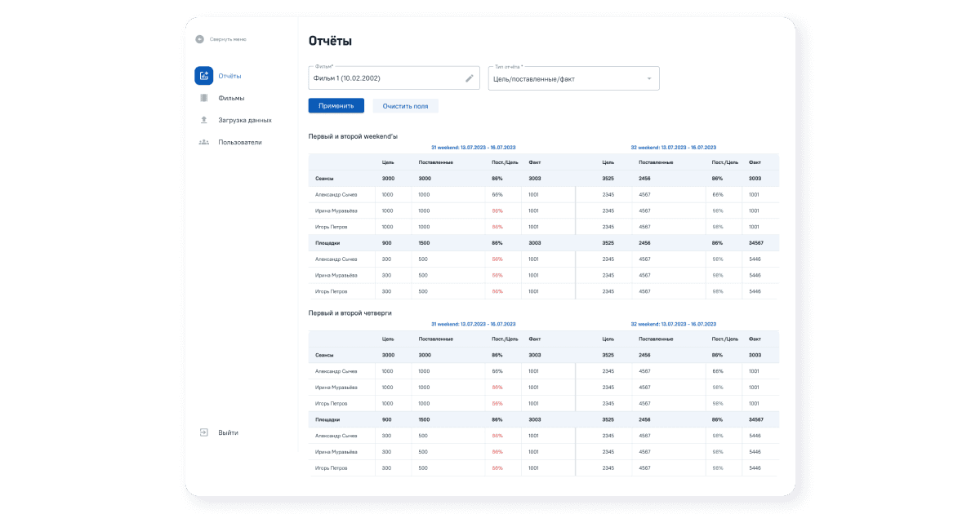Click the pencil edit icon in film field
Image resolution: width=980 pixels, height=514 pixels.
(470, 78)
